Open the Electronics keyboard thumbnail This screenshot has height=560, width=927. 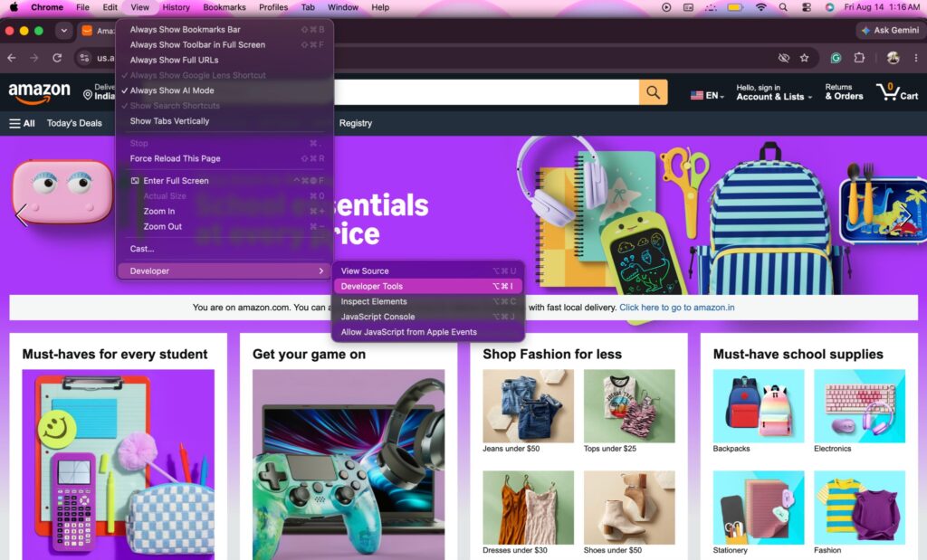point(860,406)
